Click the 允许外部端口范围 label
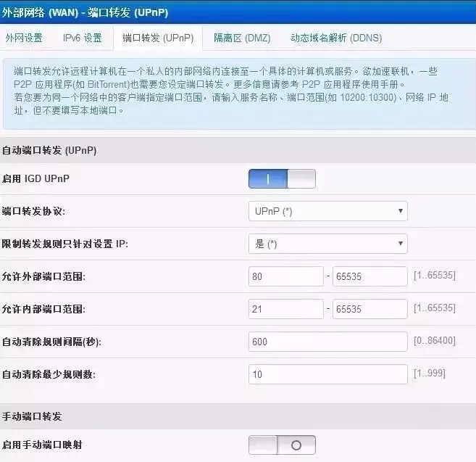 coord(43,276)
